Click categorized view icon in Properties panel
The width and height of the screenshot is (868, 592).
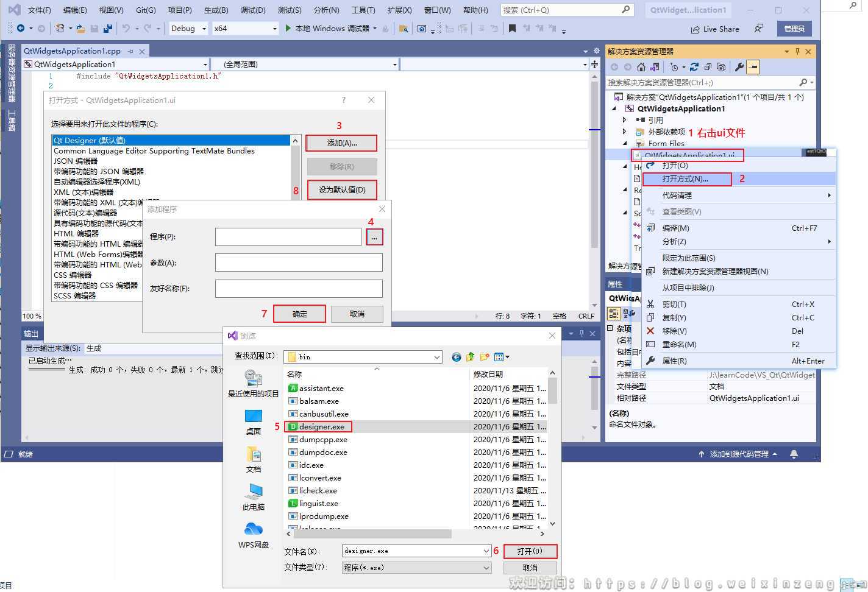click(614, 313)
